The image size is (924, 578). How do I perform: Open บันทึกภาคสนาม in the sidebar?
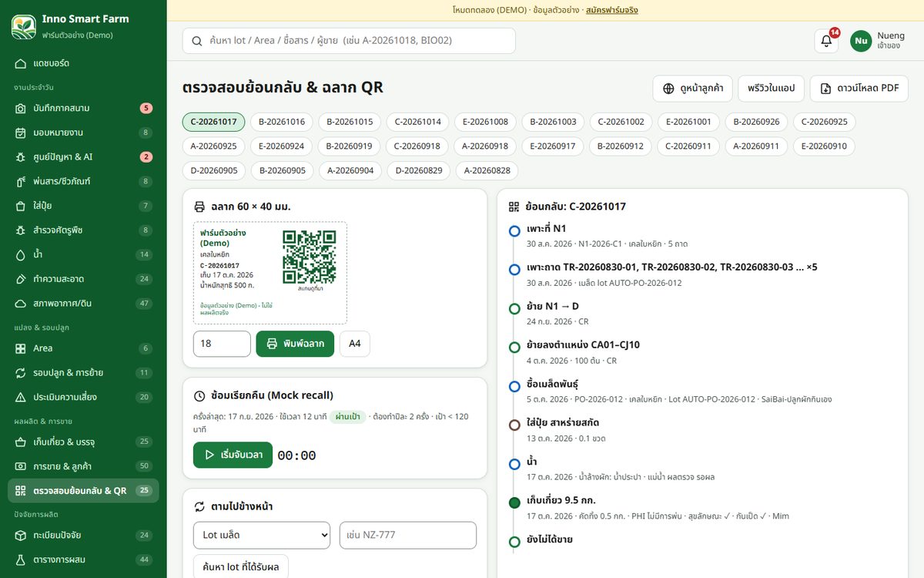click(x=83, y=108)
